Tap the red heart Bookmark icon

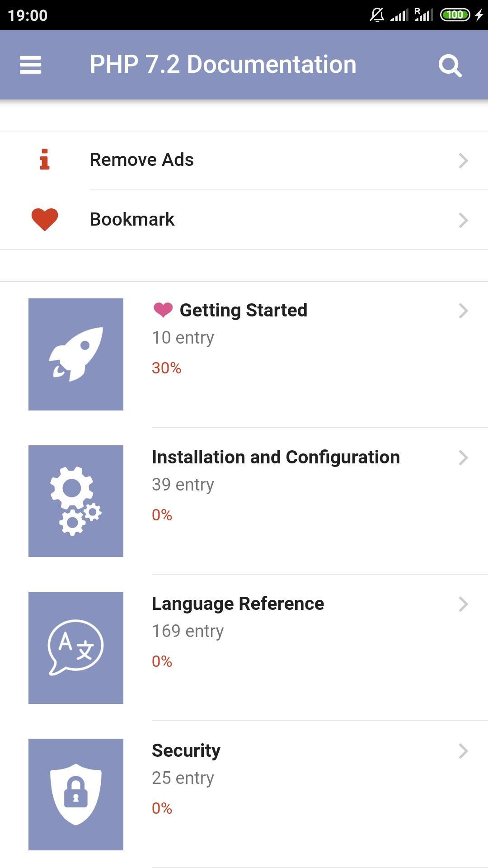[x=44, y=220]
